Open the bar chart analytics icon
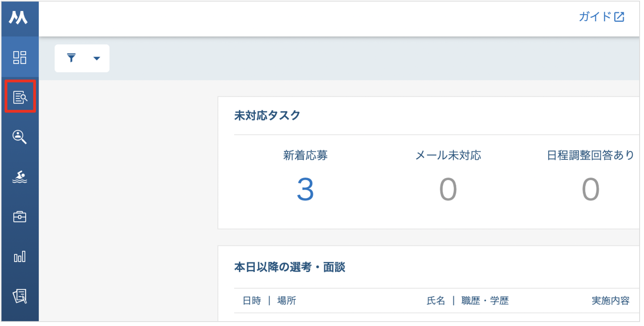This screenshot has height=326, width=644. pyautogui.click(x=20, y=257)
